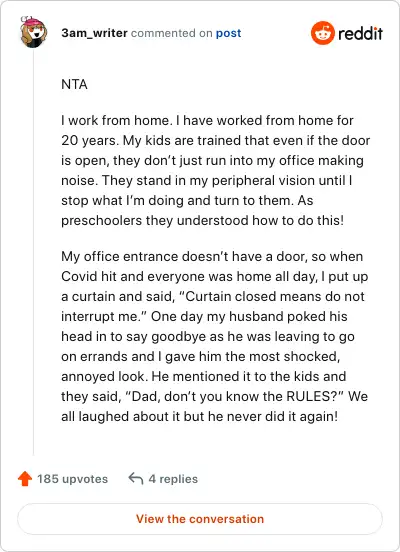Open the 3am_writer username profile
This screenshot has width=400, height=552.
(x=94, y=33)
